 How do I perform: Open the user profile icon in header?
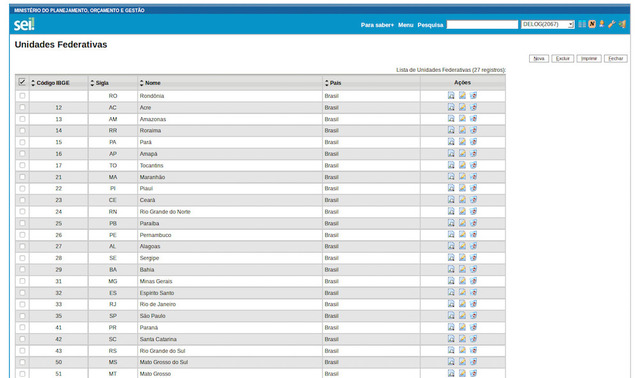click(x=602, y=24)
